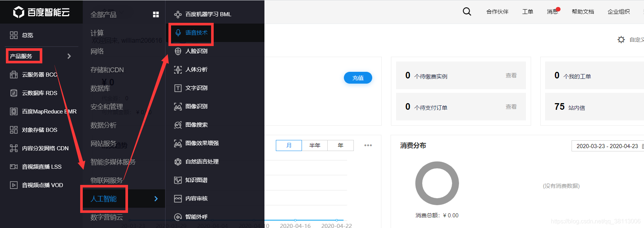The image size is (644, 228).
Task: Click the 百度MapReduce EMR icon
Action: tap(14, 111)
